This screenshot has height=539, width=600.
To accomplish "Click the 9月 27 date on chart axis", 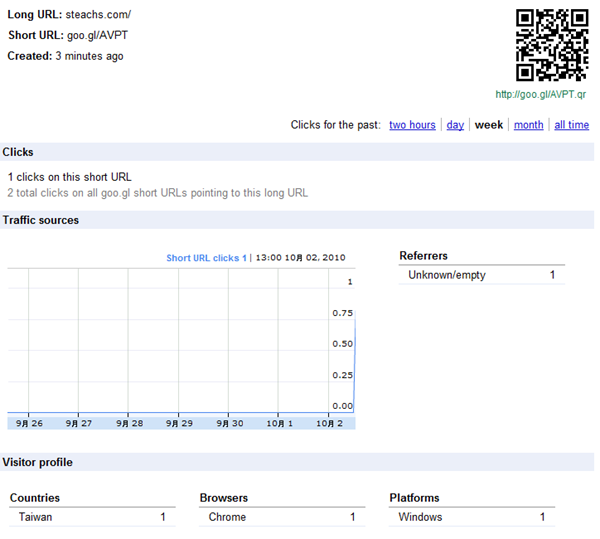I will point(78,423).
